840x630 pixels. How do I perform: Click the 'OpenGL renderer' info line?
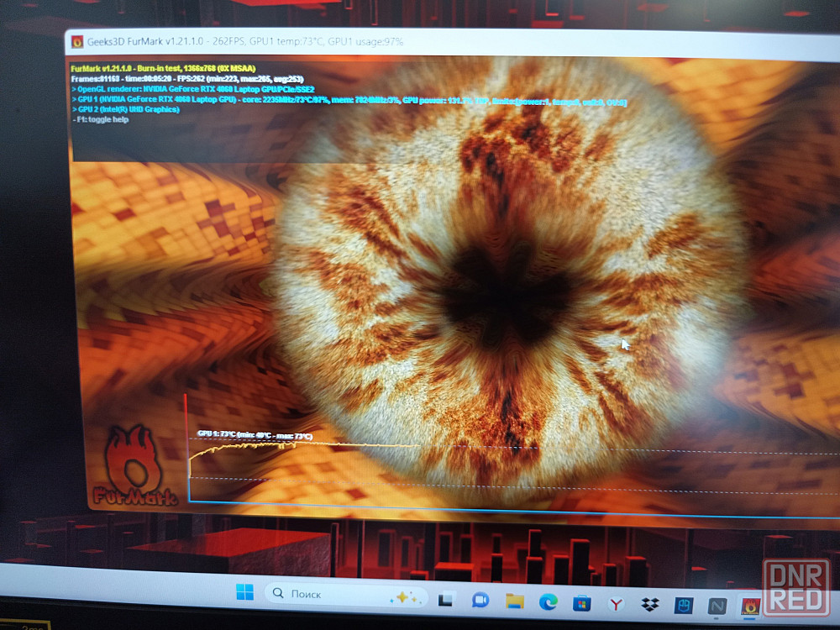point(193,89)
